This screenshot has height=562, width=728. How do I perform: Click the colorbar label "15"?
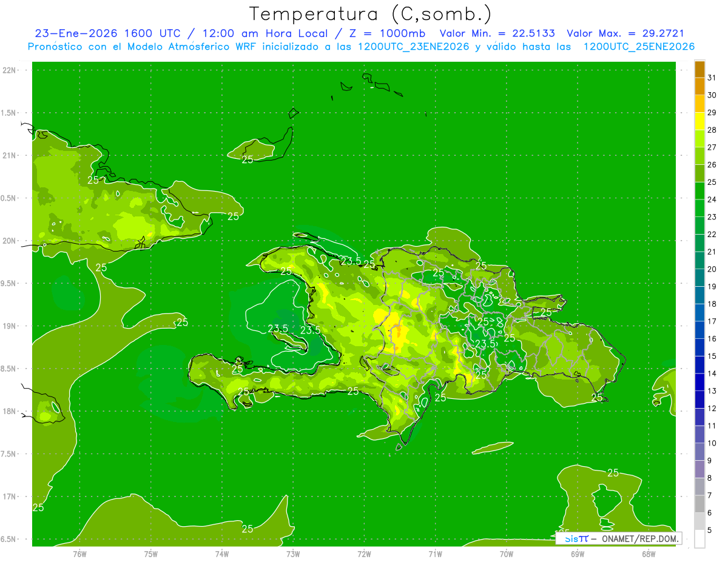(712, 356)
